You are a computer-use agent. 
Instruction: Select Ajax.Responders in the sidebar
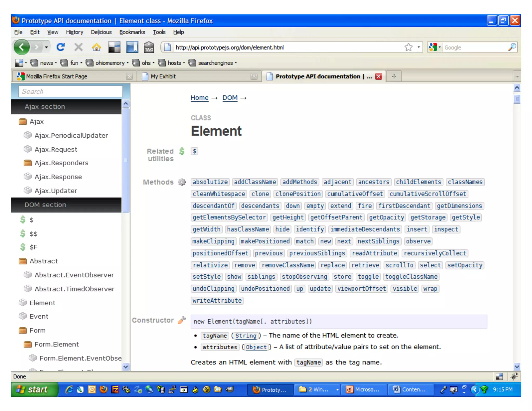pyautogui.click(x=62, y=163)
